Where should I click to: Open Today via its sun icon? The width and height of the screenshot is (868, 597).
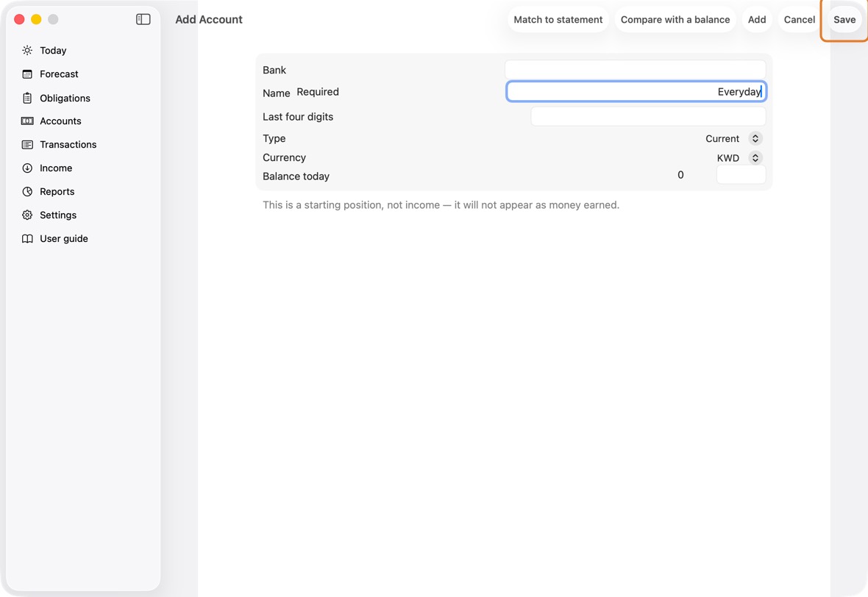point(27,50)
